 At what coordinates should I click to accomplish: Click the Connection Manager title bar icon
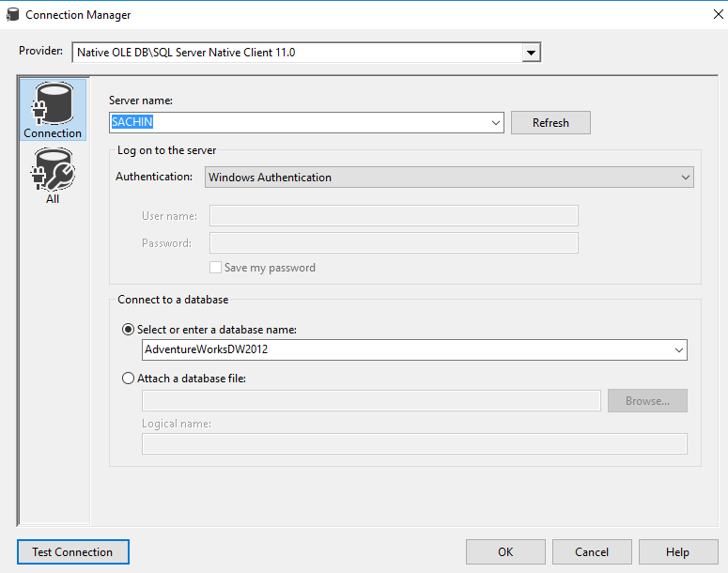point(12,15)
